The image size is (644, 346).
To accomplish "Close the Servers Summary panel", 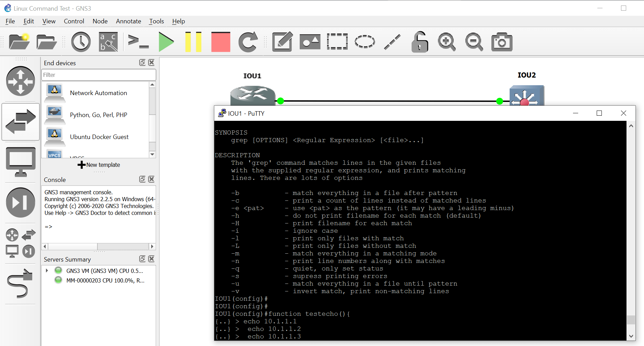I will pos(151,259).
